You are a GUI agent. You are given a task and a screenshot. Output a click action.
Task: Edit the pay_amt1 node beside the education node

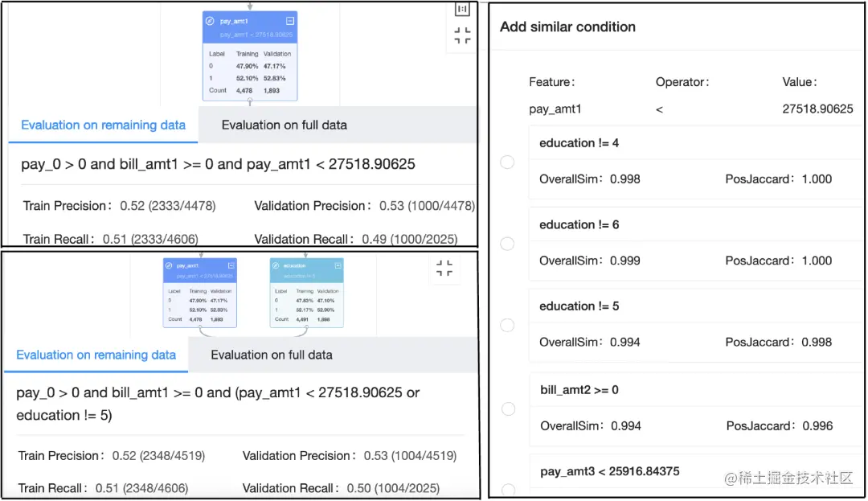point(169,265)
